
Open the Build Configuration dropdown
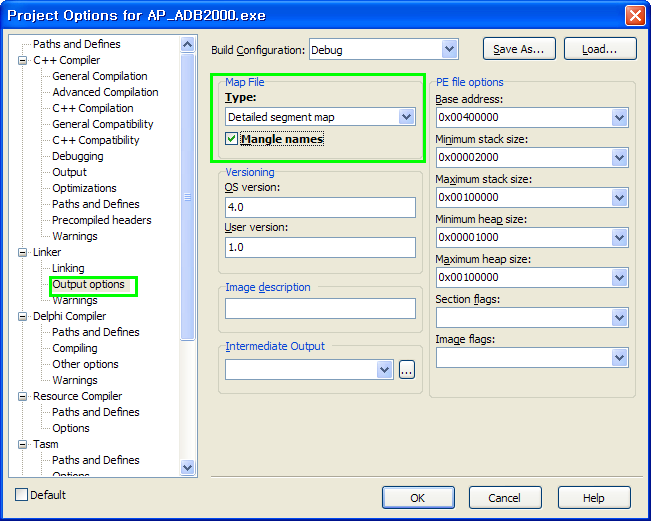pos(449,49)
